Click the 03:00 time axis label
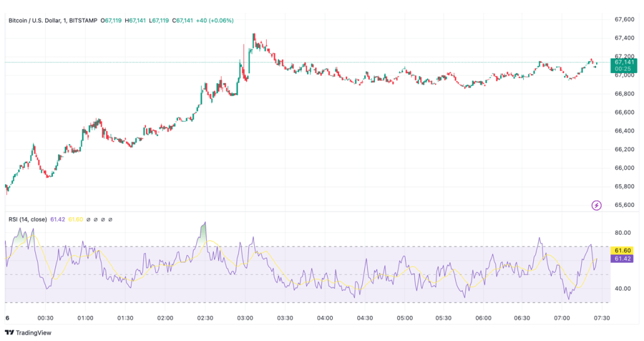 click(245, 318)
